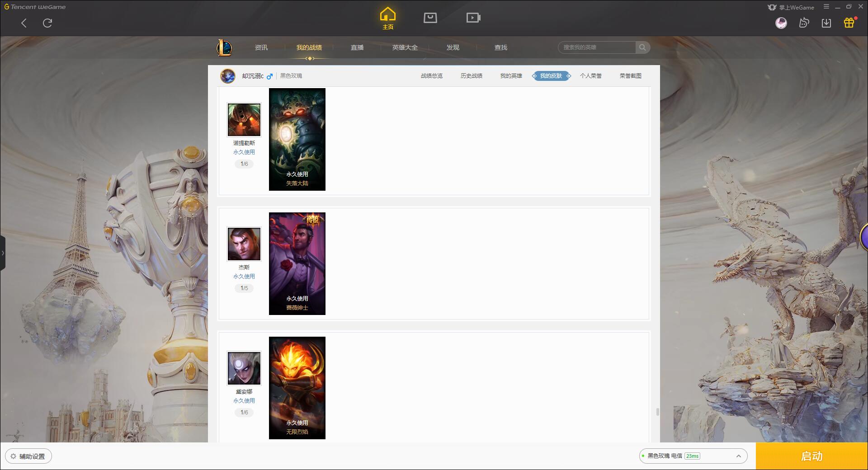
Task: Click the 搜索我的英雄 search field
Action: click(x=597, y=47)
